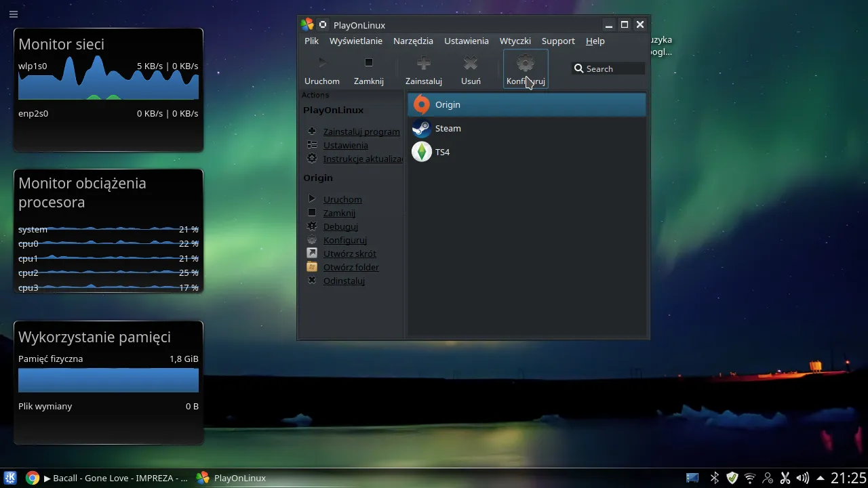This screenshot has width=868, height=488.
Task: Open the clipboard scissors tray icon
Action: pos(785,478)
